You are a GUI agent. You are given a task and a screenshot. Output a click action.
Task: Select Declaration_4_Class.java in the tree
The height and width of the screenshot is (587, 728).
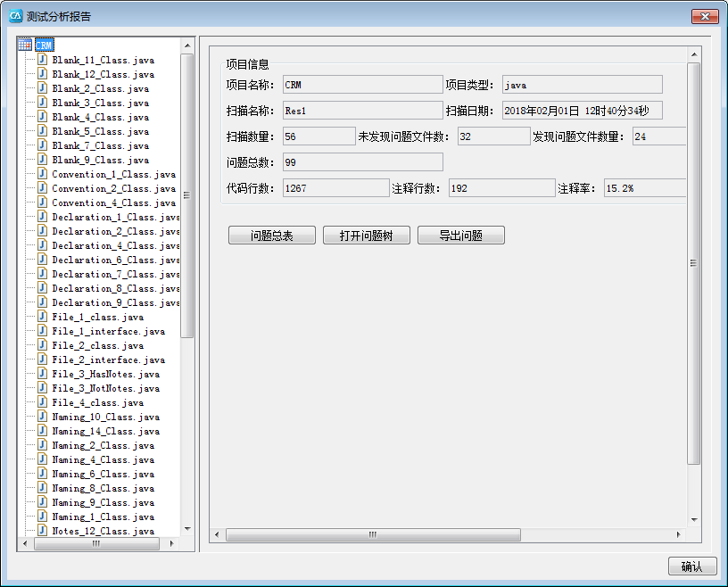115,245
